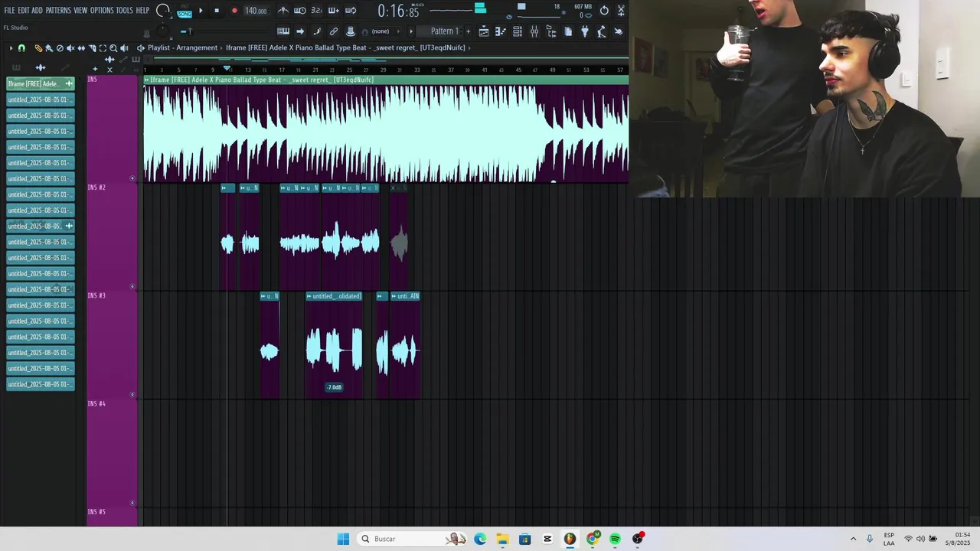Toggle loop recording icon

351,11
